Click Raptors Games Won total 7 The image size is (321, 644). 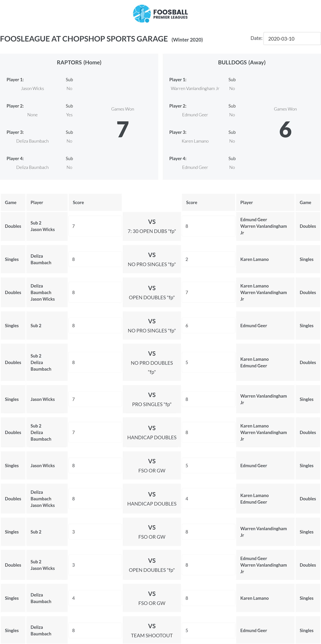click(123, 129)
